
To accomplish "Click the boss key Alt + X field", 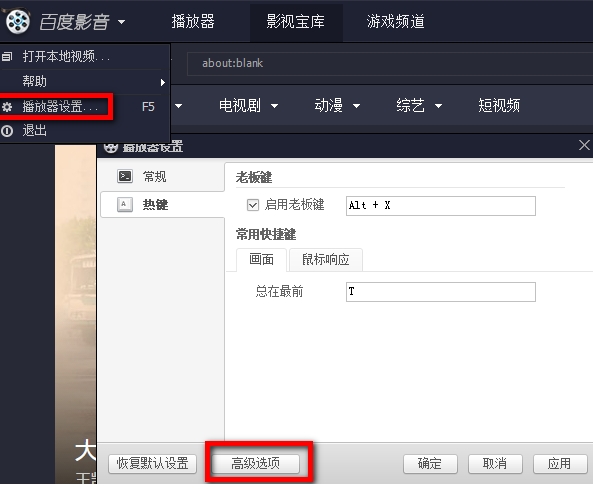I will click(441, 206).
